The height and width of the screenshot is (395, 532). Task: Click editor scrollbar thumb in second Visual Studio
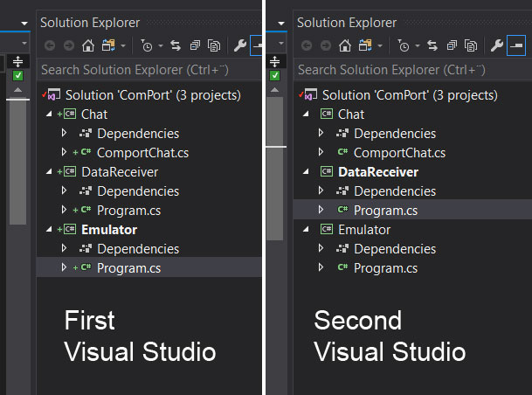click(x=275, y=169)
